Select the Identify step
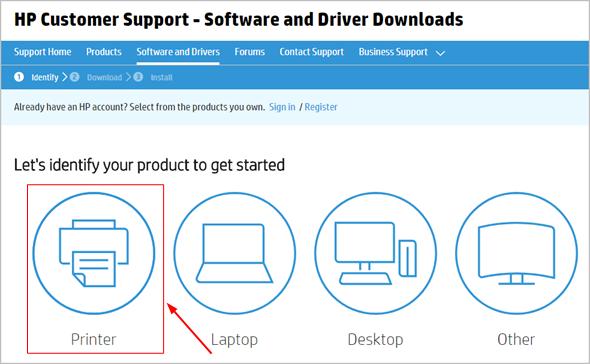590x364 pixels. 45,78
